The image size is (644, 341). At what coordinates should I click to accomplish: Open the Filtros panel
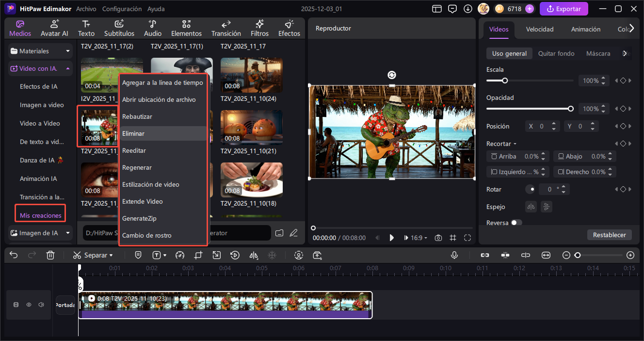point(260,28)
